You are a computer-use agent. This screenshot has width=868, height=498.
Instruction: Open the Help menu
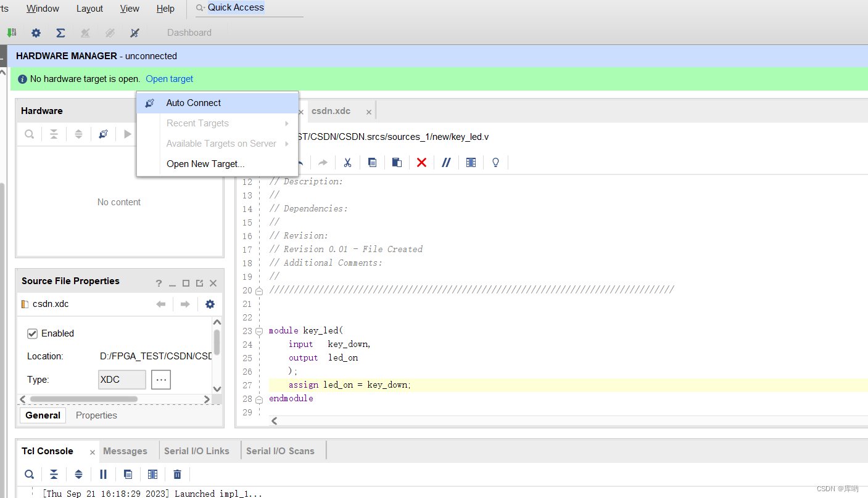[x=165, y=9]
